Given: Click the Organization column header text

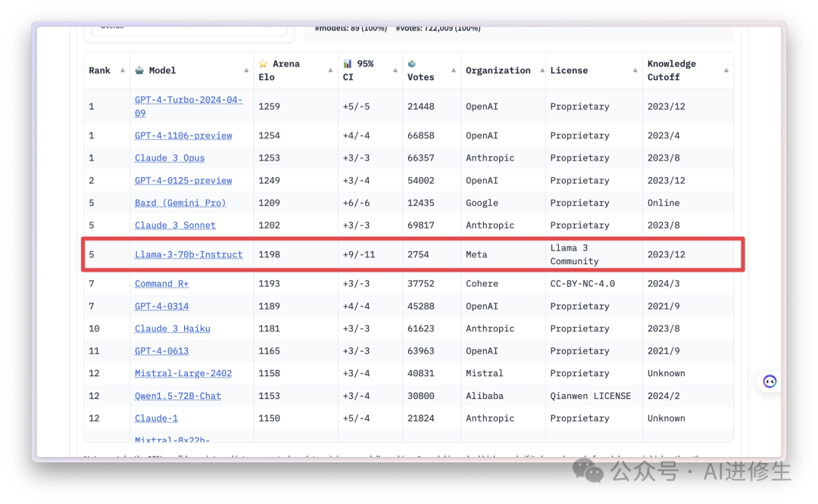Looking at the screenshot, I should [x=498, y=70].
